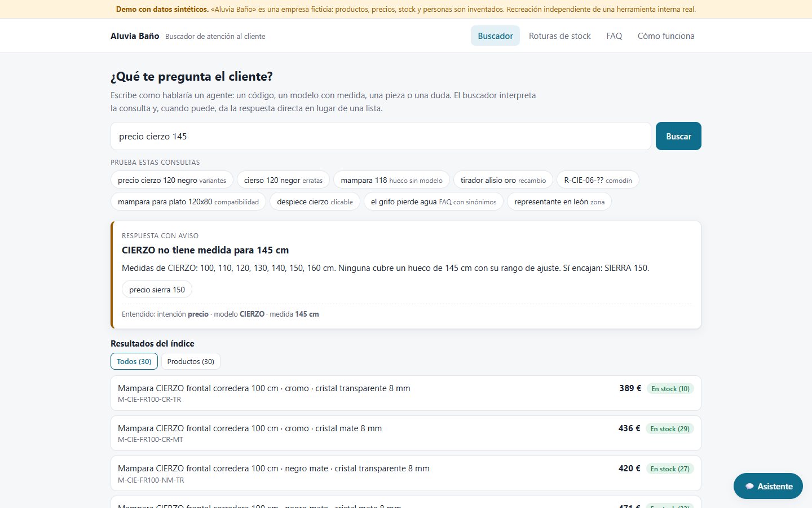The width and height of the screenshot is (812, 508).
Task: Click the 'Resultados del índice' heading
Action: 152,343
